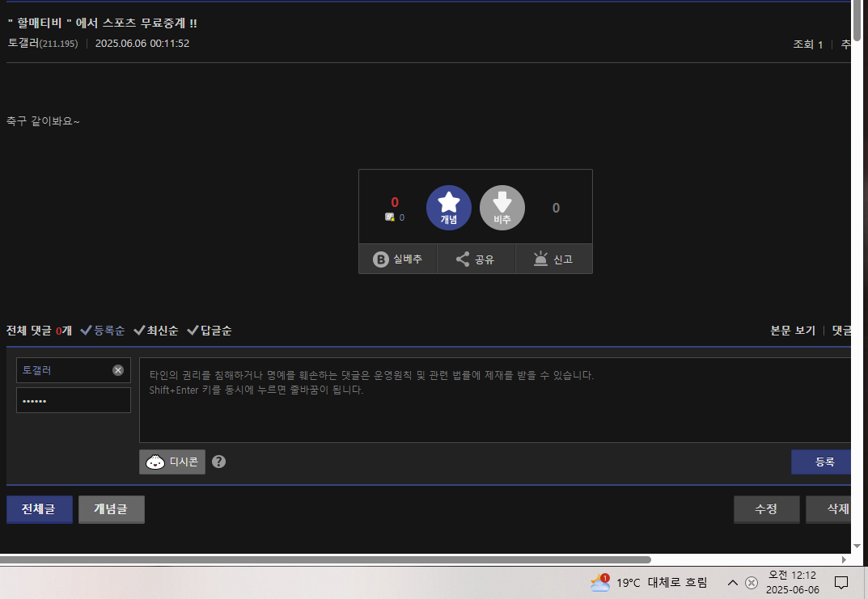Click the question mark help icon
The height and width of the screenshot is (599, 868).
(x=218, y=462)
